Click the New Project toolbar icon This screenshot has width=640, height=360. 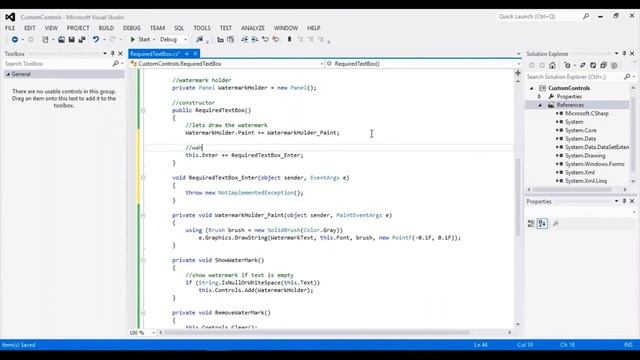[45, 40]
